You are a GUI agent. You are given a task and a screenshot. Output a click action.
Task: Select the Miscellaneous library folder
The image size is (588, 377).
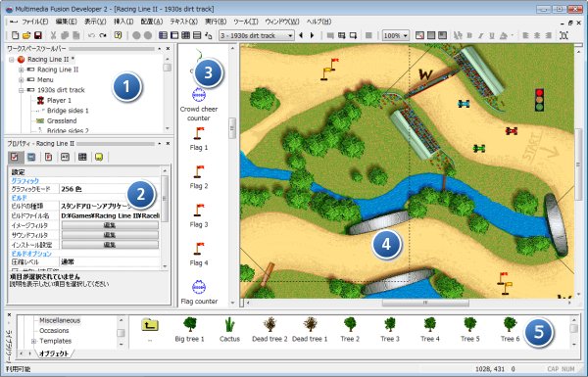coord(60,320)
